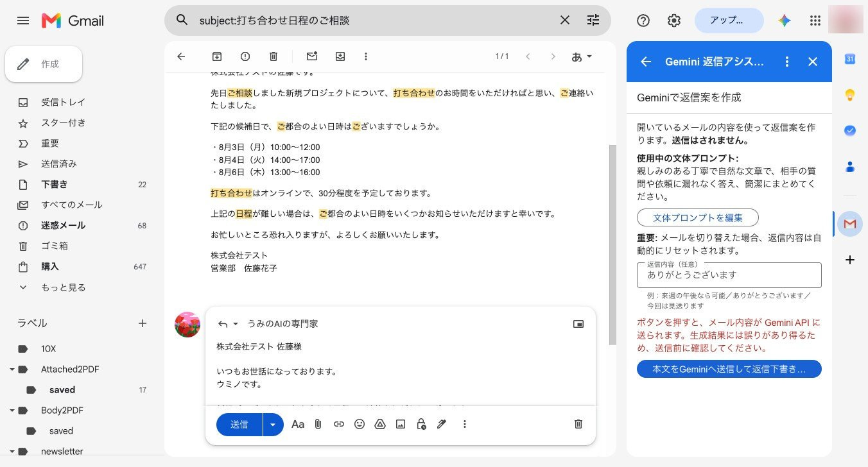Open Google Keep in side panel
The image size is (868, 467).
tap(850, 95)
